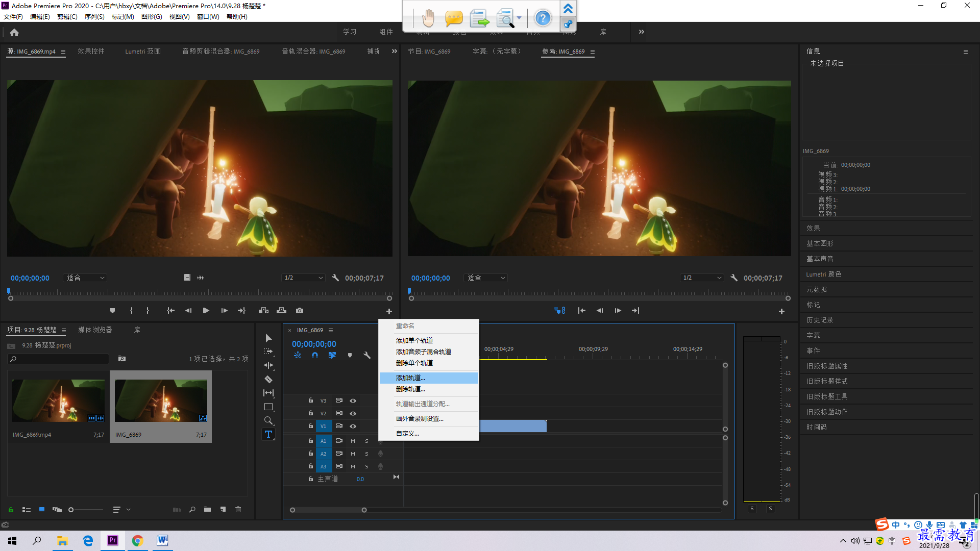This screenshot has width=980, height=551.
Task: Export frame with source camera icon
Action: pyautogui.click(x=300, y=311)
